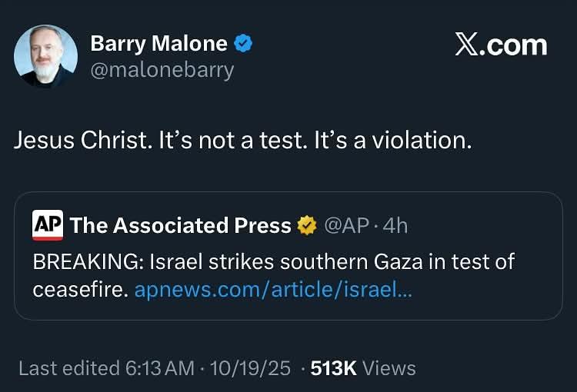The height and width of the screenshot is (392, 577).
Task: Click the X logo in the watermark
Action: point(467,45)
